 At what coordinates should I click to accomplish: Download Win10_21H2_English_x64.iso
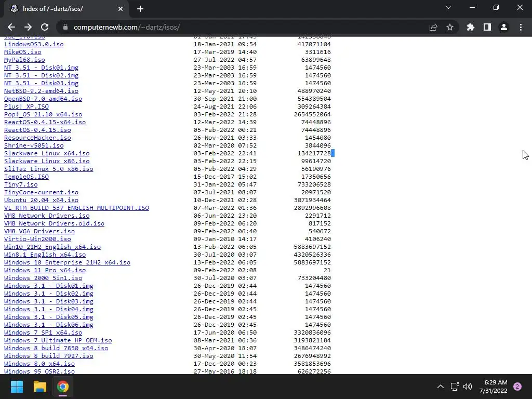click(x=52, y=247)
